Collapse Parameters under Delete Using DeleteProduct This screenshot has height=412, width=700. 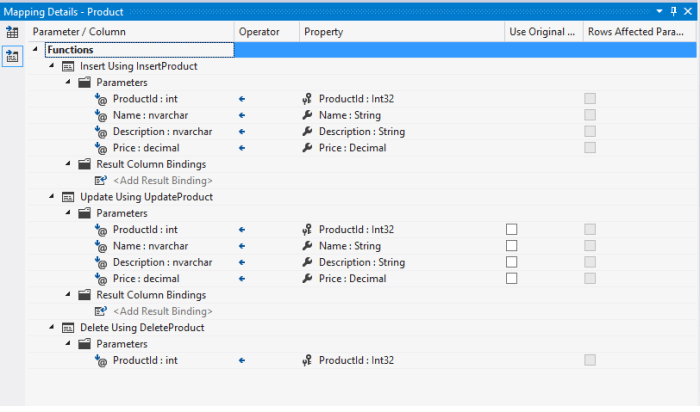pyautogui.click(x=68, y=344)
